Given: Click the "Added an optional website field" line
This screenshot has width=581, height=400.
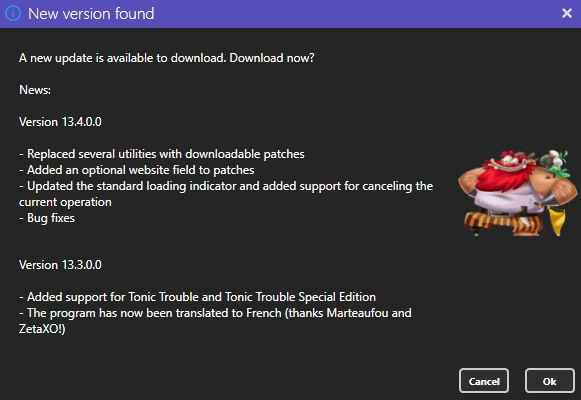Looking at the screenshot, I should pos(137,170).
